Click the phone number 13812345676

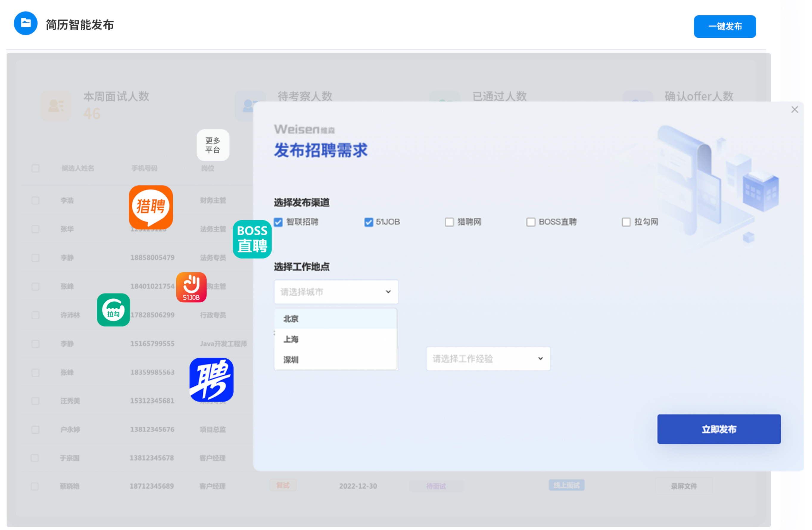pyautogui.click(x=152, y=429)
